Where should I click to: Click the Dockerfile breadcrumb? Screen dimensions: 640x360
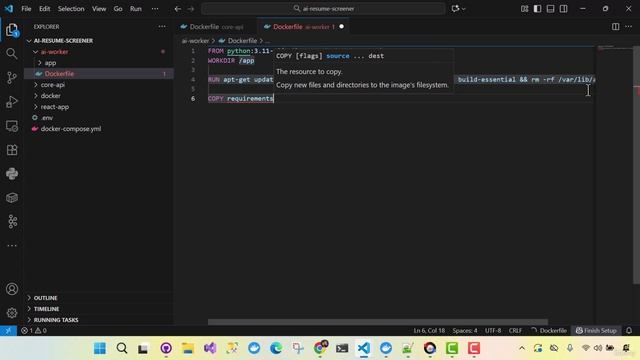(x=238, y=41)
